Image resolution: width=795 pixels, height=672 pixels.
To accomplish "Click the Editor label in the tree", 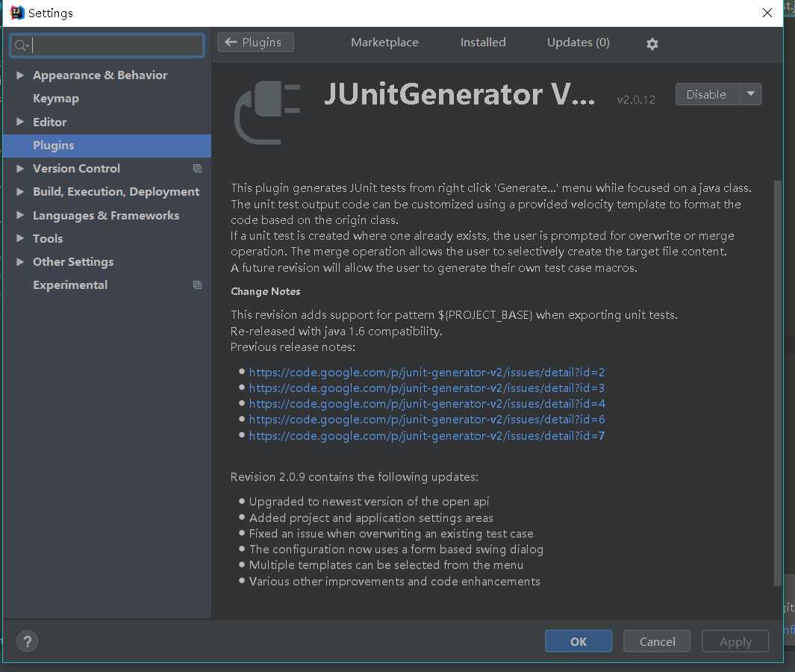I will 50,122.
